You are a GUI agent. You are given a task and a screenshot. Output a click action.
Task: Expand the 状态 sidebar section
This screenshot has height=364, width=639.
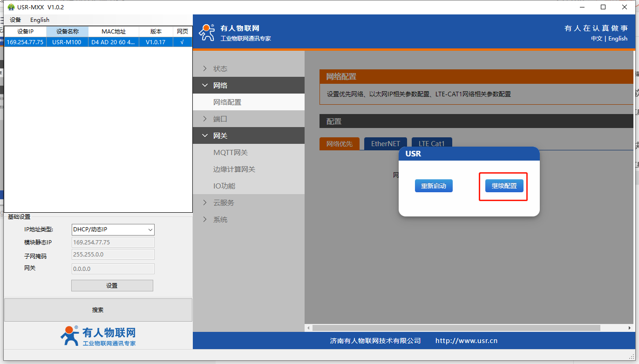[249, 68]
